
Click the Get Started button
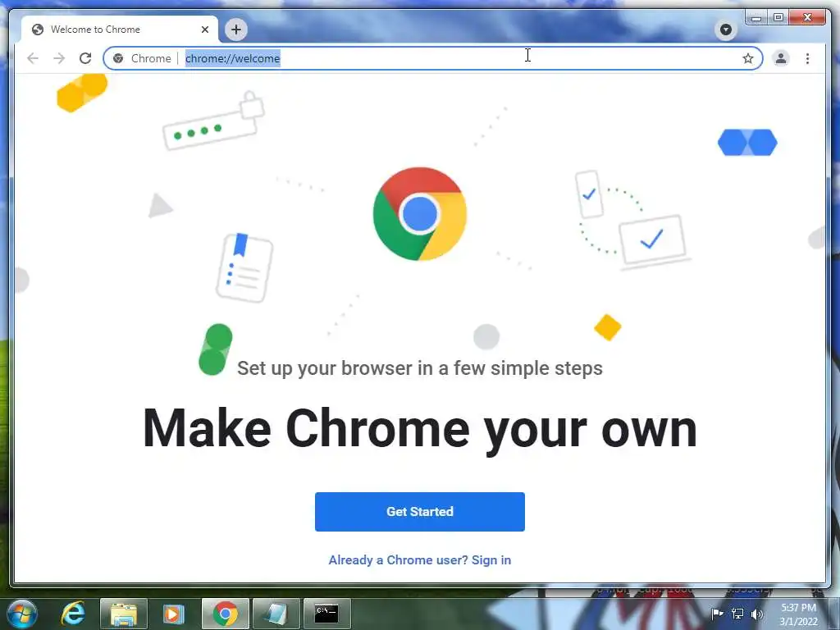(419, 512)
